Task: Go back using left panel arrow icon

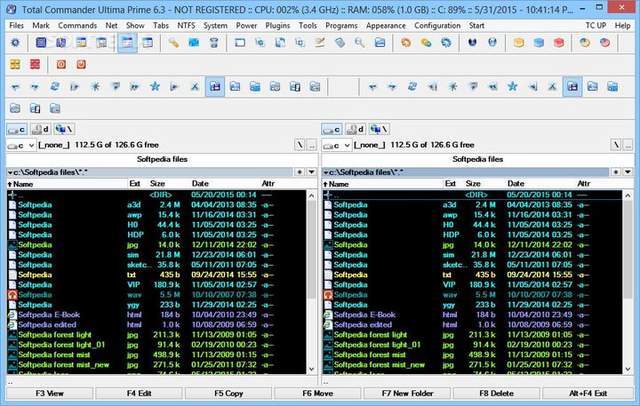Action: (x=15, y=87)
